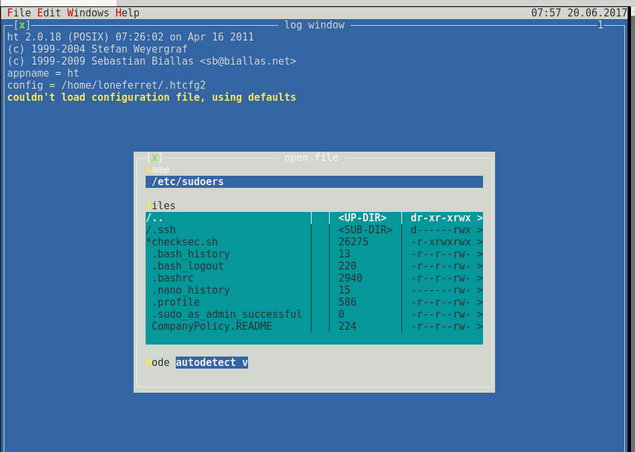Expand the autodetect mode dropdown
Viewport: 635px width, 452px height.
[x=211, y=362]
